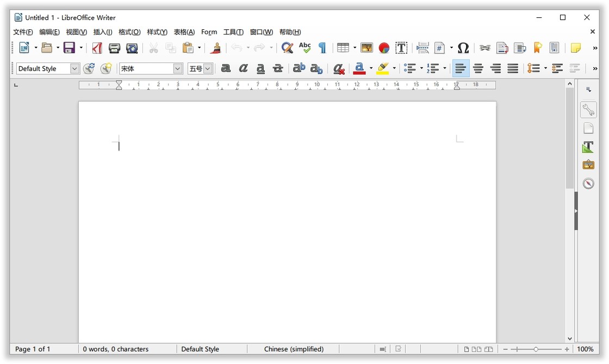Insert a footnote
The height and width of the screenshot is (364, 609).
pos(502,48)
